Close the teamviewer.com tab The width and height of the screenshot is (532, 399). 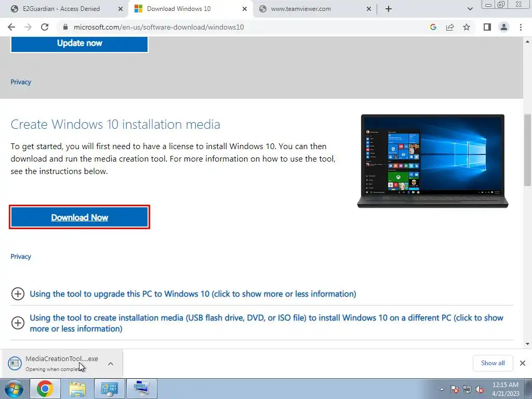pos(369,9)
